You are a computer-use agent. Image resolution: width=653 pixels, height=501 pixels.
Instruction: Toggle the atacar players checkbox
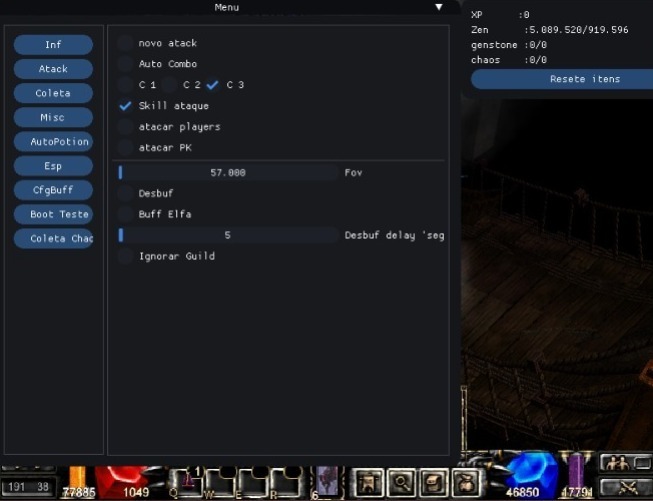(x=125, y=127)
